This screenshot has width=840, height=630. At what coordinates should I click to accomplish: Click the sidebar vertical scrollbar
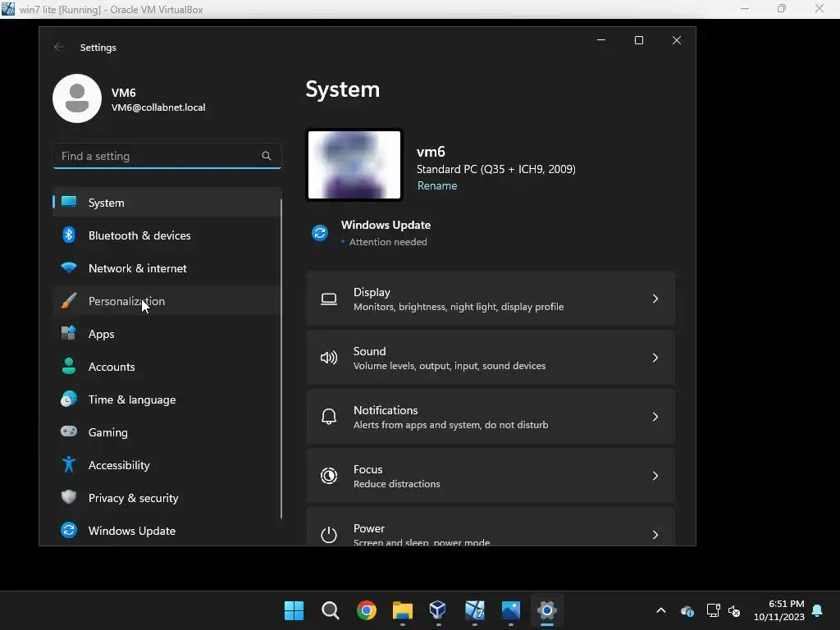click(281, 359)
